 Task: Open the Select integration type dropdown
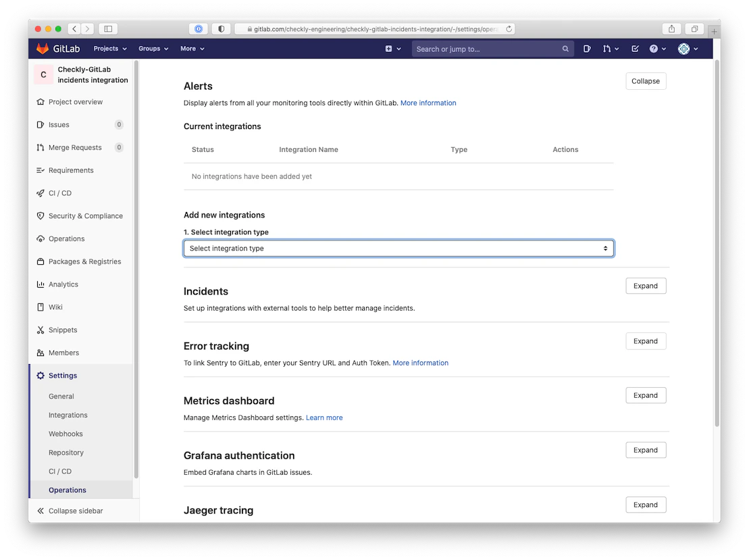pos(398,248)
